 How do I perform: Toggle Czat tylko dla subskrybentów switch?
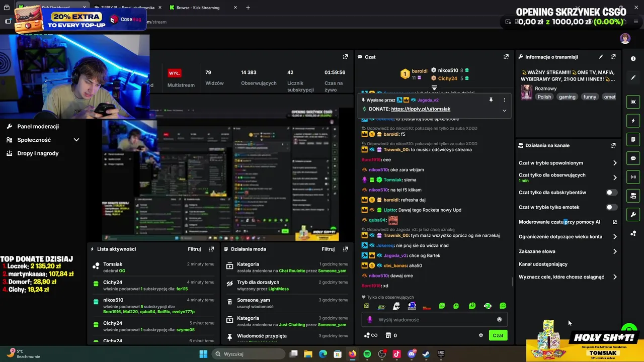pyautogui.click(x=611, y=193)
